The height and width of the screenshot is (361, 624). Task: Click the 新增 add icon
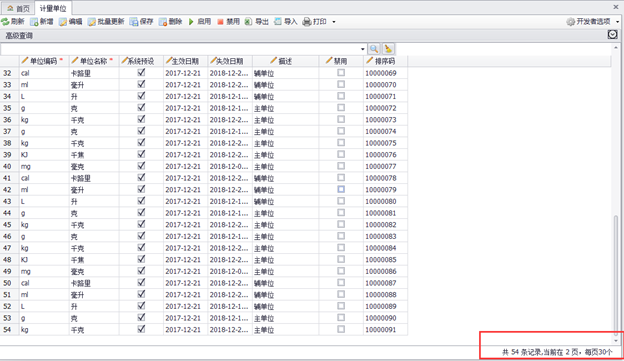coord(34,21)
